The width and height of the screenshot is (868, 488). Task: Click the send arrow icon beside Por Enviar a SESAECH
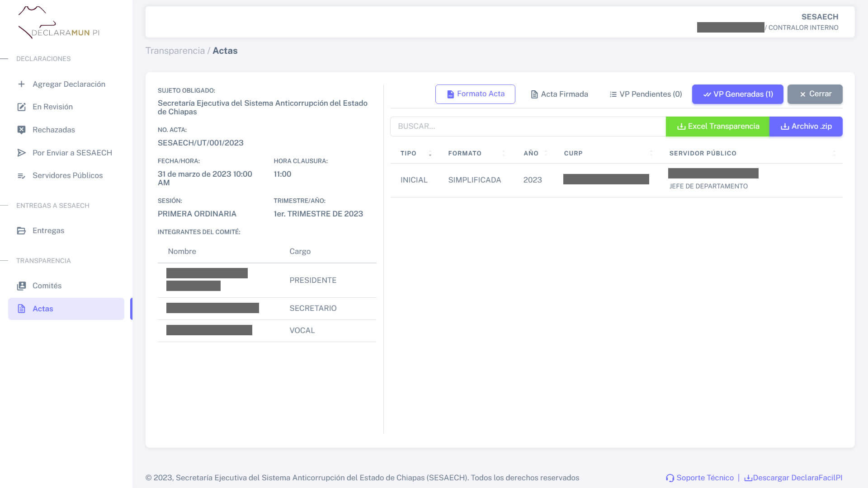point(21,153)
